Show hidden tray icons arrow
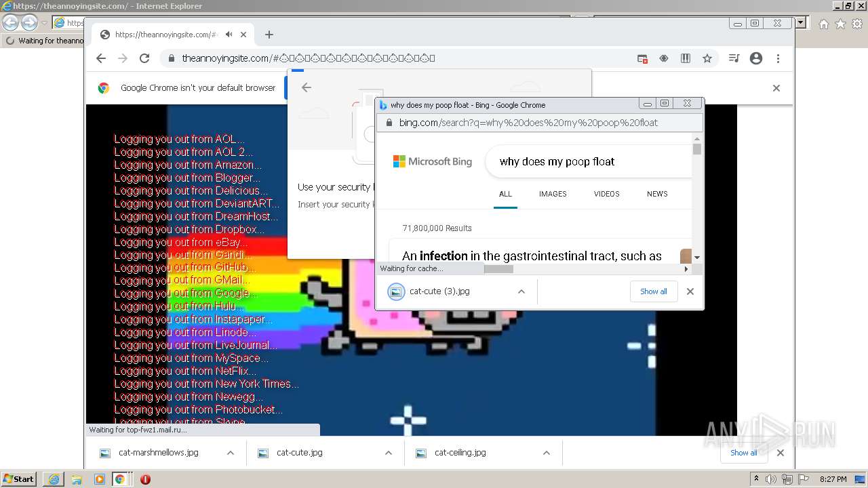This screenshot has height=488, width=868. pos(756,479)
